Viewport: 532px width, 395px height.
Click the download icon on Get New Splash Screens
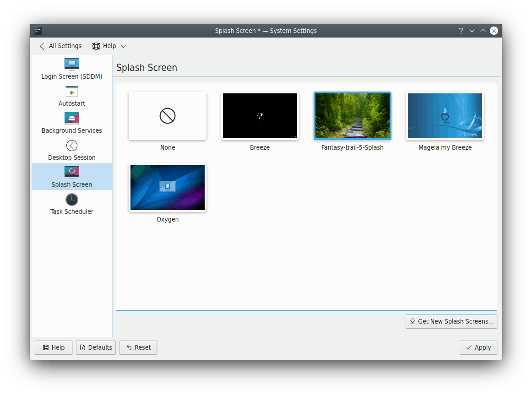[x=412, y=321]
